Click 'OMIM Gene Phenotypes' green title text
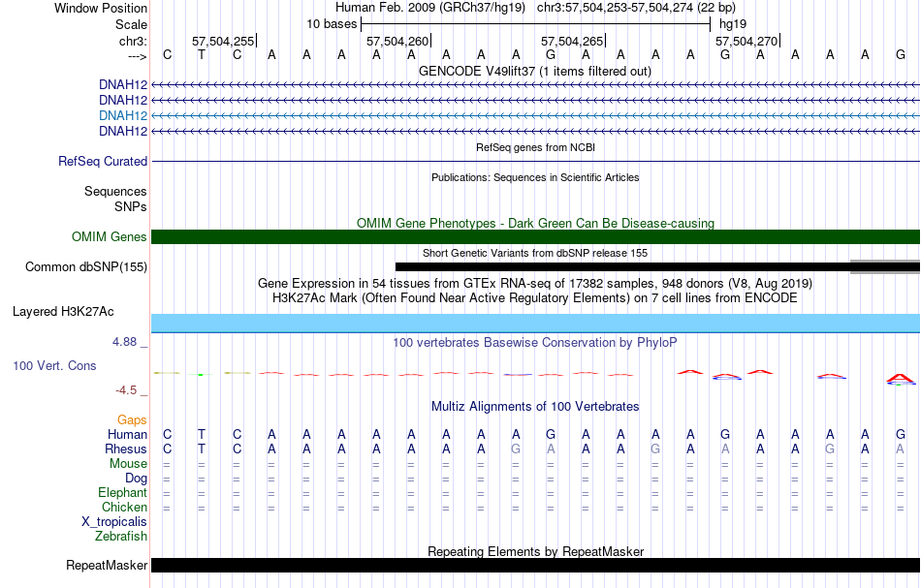The width and height of the screenshot is (921, 588). coord(535,223)
